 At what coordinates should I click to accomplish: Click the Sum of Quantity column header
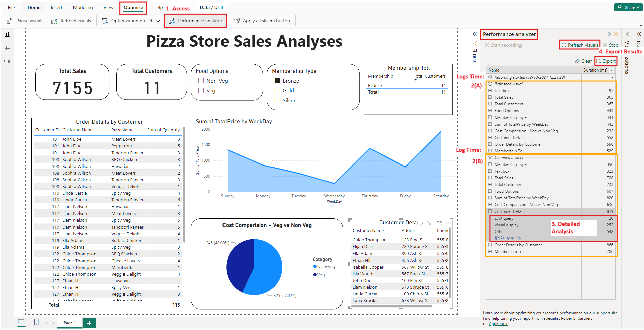tap(163, 130)
